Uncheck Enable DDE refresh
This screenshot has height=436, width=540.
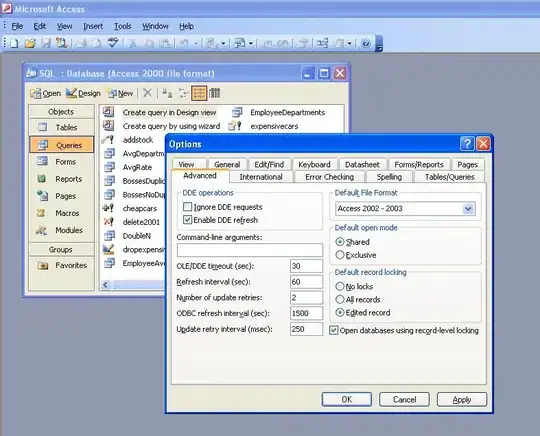187,220
